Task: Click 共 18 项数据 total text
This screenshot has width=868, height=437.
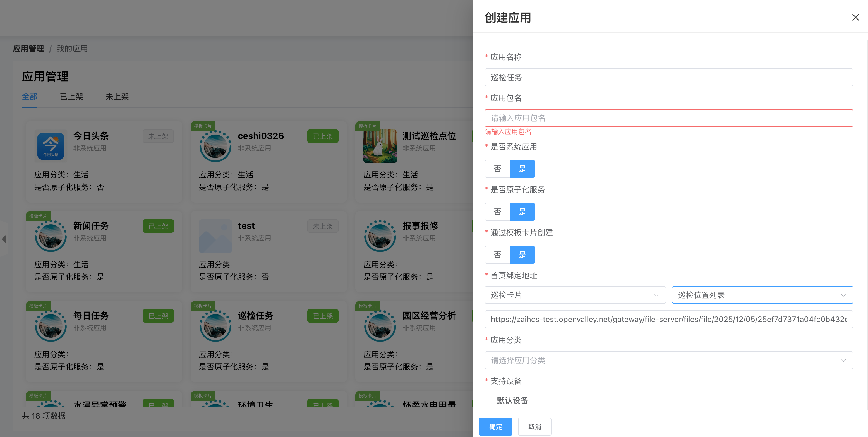Action: pyautogui.click(x=44, y=416)
